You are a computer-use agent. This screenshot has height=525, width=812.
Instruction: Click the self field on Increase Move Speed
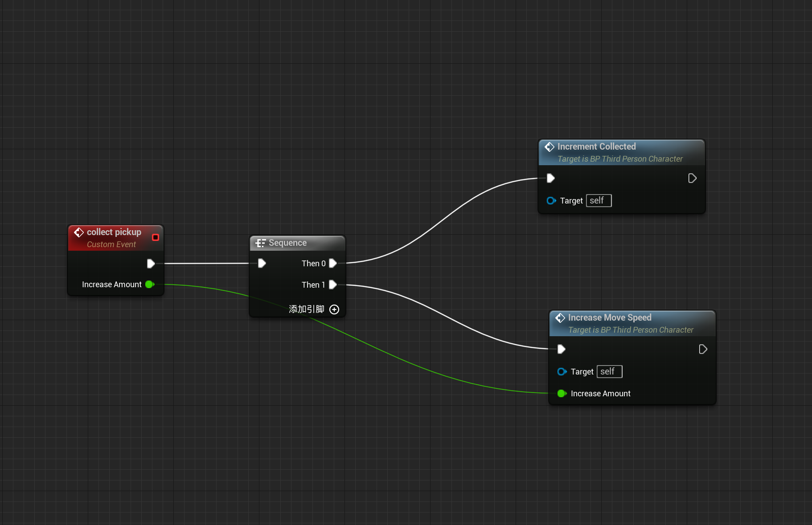[x=609, y=372]
